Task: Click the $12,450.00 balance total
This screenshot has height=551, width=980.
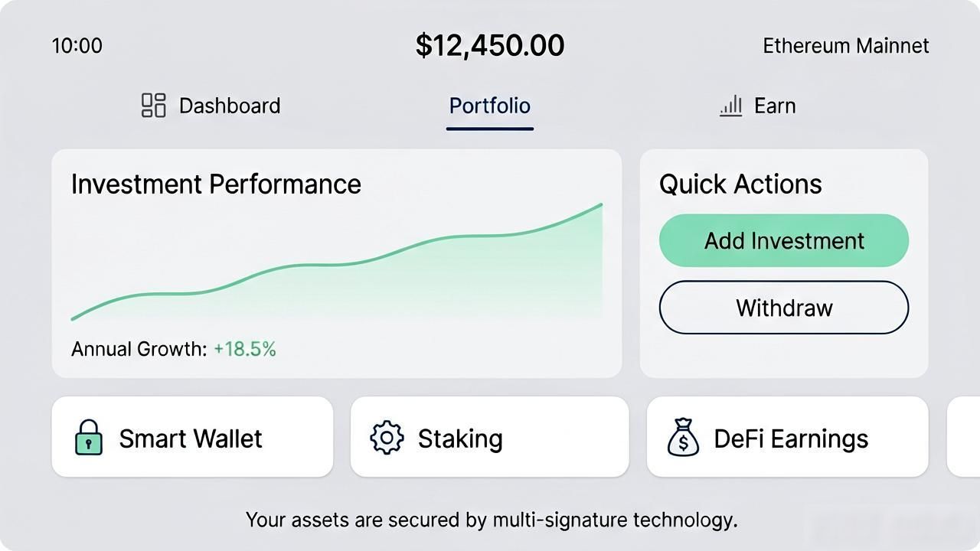Action: [x=490, y=45]
